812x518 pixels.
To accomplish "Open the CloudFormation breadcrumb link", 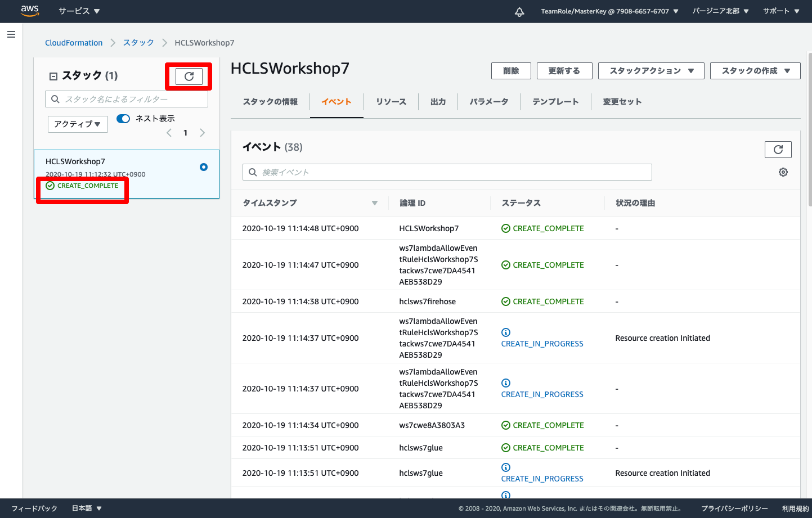I will 74,43.
